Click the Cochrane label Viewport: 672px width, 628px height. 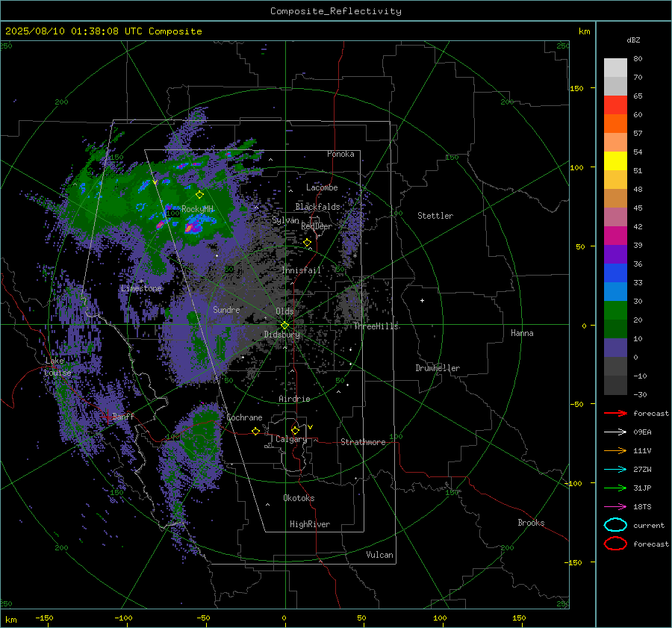(x=244, y=417)
